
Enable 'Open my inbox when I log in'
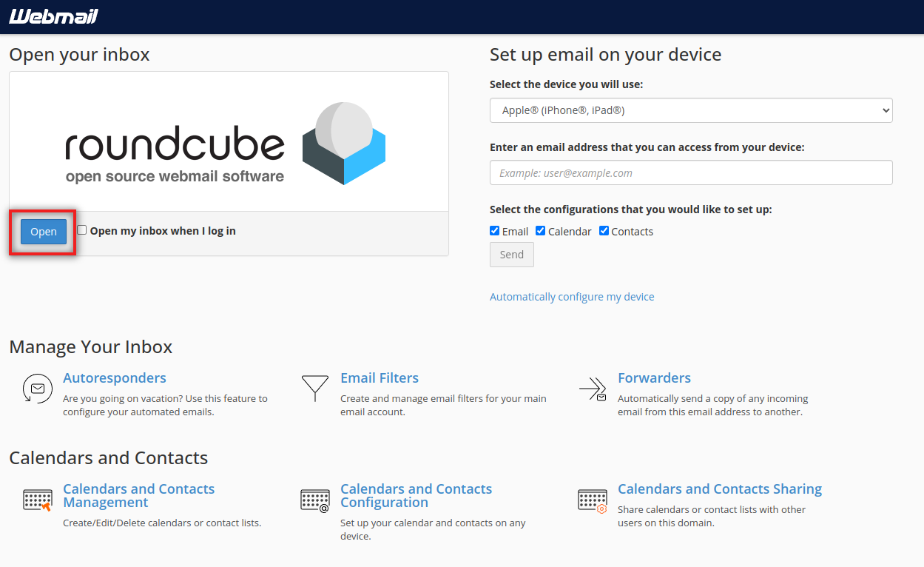pos(82,230)
